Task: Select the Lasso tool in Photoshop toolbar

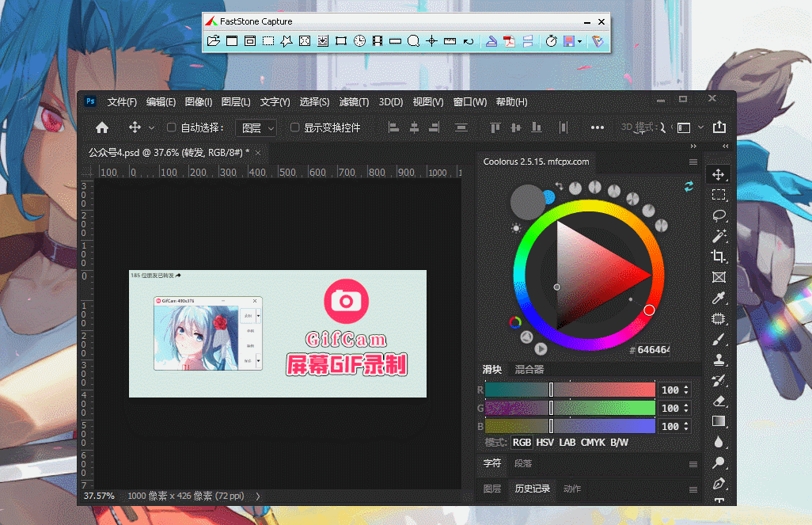Action: click(719, 215)
